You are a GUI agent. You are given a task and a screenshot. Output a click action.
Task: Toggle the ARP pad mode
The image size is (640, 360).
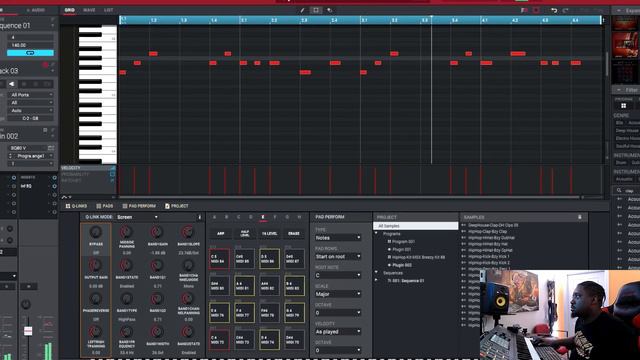point(220,233)
